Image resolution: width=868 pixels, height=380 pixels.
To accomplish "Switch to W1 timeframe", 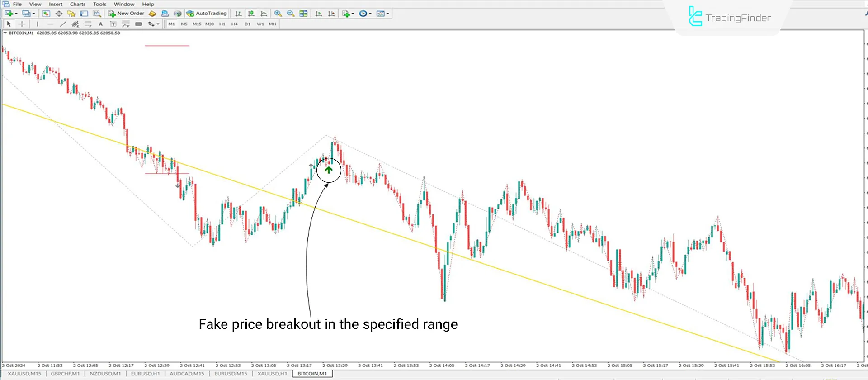I will (x=260, y=24).
